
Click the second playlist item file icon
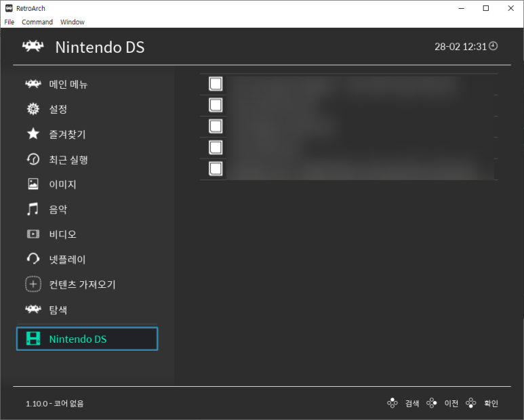coord(216,105)
